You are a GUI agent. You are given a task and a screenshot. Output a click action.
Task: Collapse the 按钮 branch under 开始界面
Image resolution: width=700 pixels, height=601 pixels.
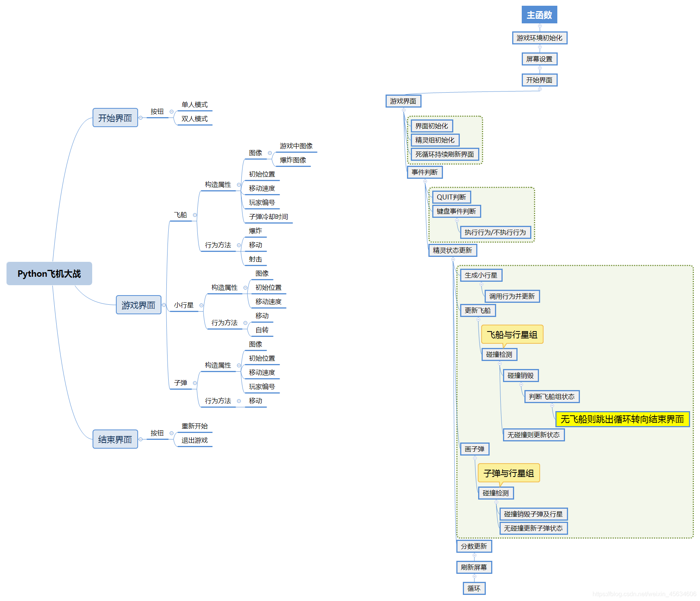click(171, 112)
